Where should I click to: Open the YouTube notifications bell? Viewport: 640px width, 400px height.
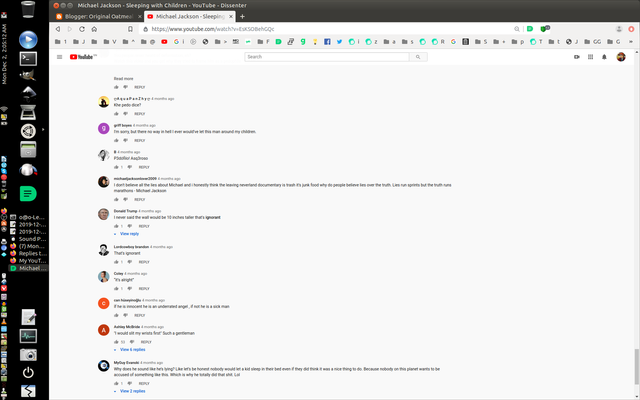point(604,57)
